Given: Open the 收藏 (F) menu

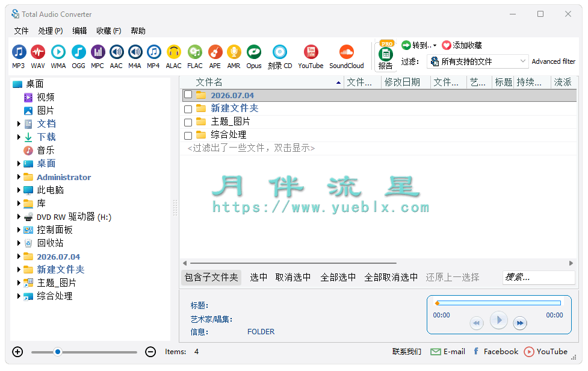Looking at the screenshot, I should point(109,31).
